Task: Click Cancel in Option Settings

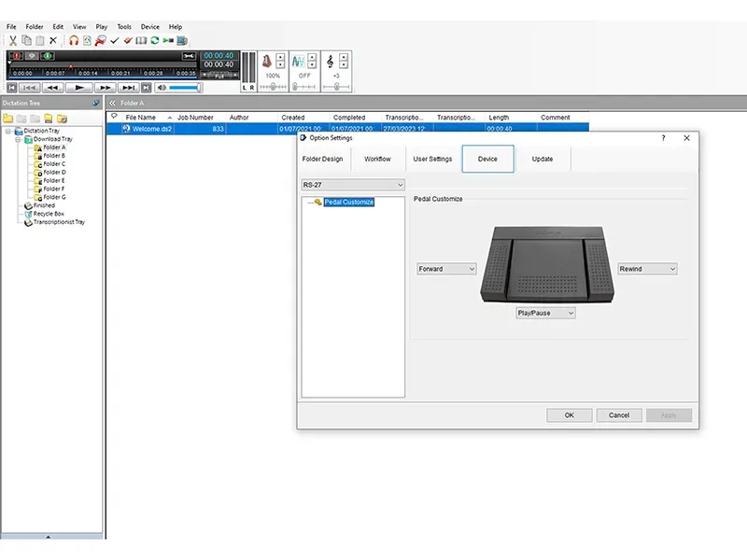Action: [x=619, y=414]
